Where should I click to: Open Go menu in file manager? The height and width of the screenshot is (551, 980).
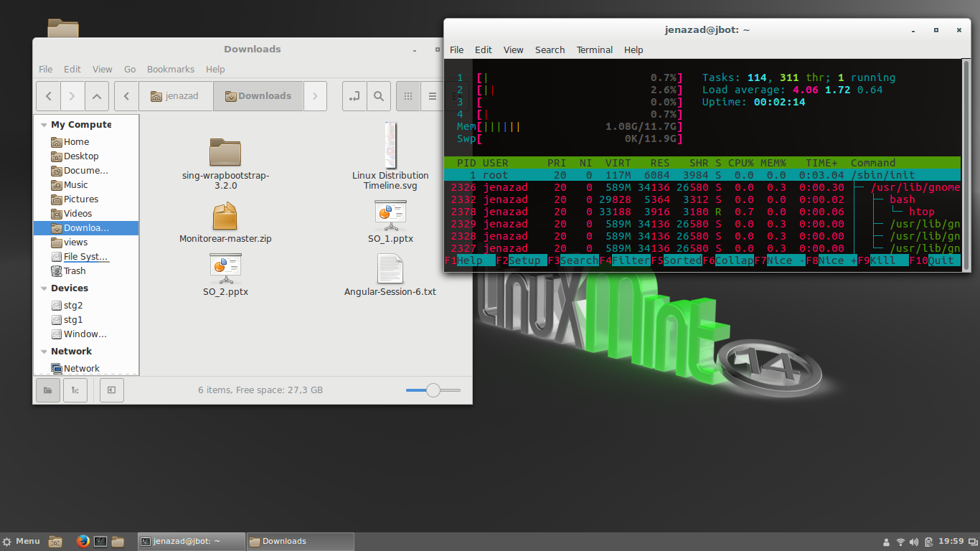(130, 70)
